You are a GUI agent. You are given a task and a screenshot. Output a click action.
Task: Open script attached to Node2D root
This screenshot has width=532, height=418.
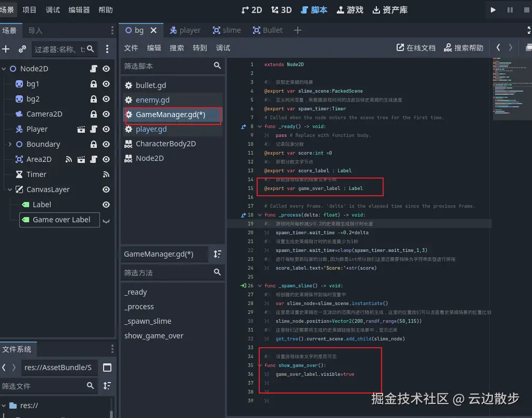pyautogui.click(x=93, y=69)
